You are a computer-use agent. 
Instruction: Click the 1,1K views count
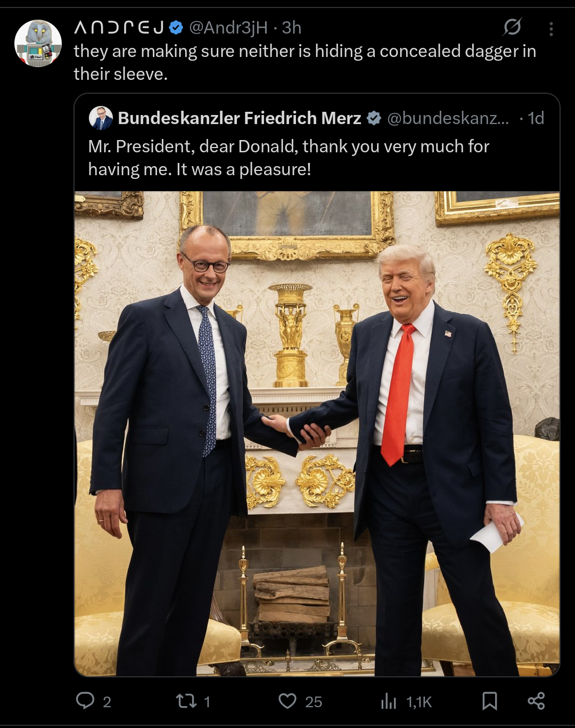coord(419,702)
